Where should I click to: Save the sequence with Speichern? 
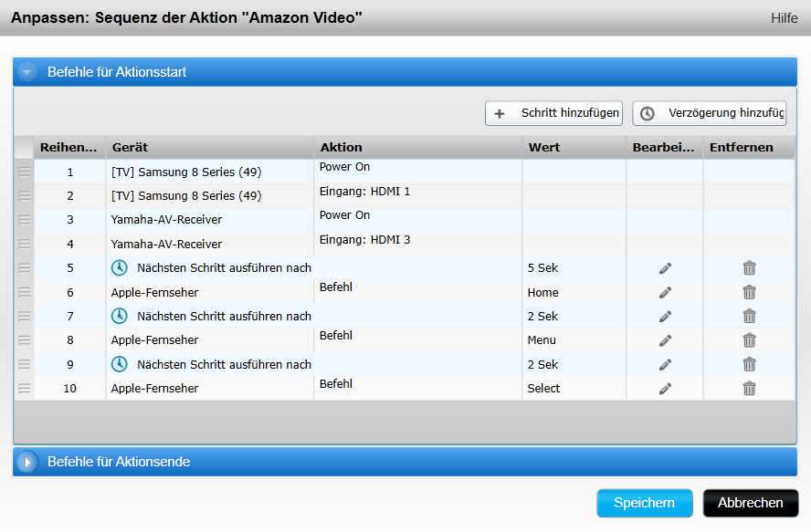[645, 503]
